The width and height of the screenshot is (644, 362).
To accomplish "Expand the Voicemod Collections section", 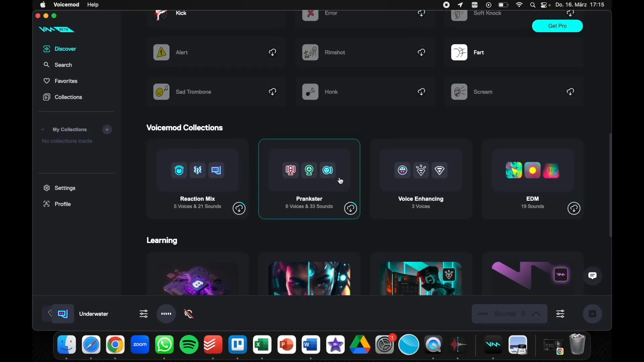I will point(184,127).
